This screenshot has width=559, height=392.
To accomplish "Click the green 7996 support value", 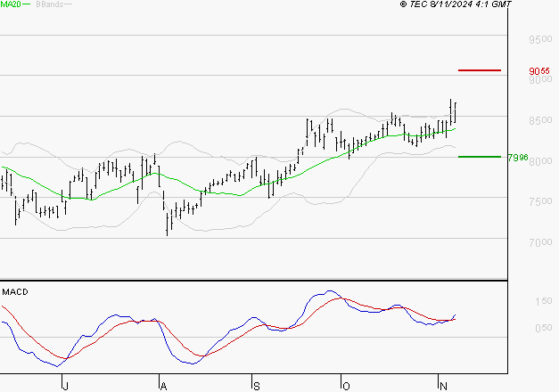I will [x=518, y=157].
